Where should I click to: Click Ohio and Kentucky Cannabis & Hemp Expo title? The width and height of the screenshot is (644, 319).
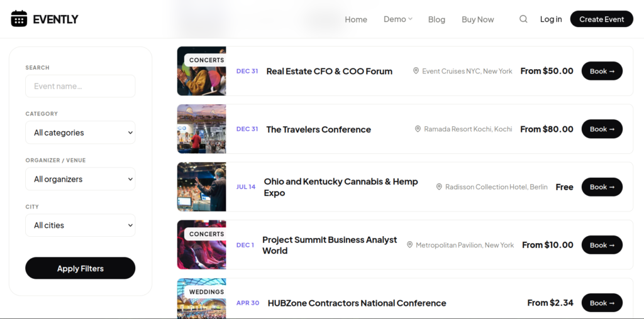pyautogui.click(x=341, y=187)
